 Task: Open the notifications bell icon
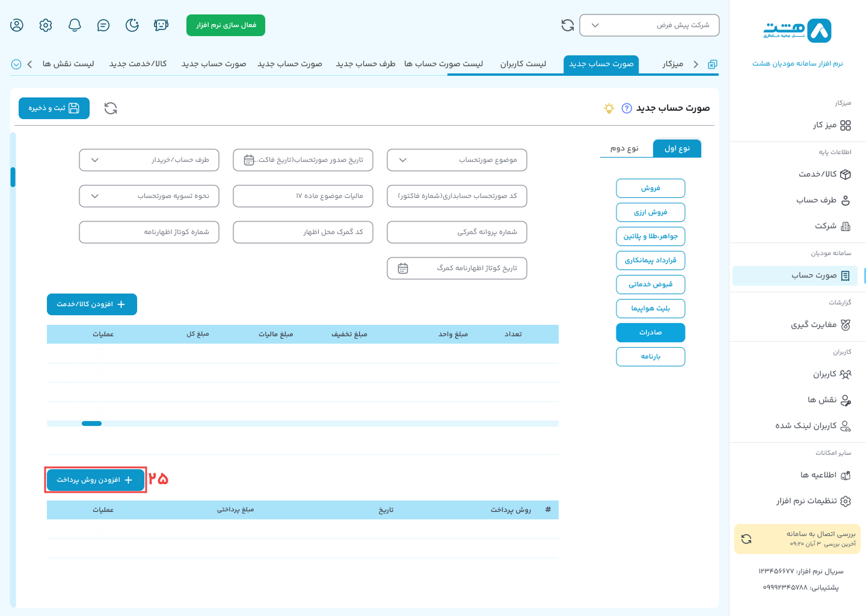[75, 25]
